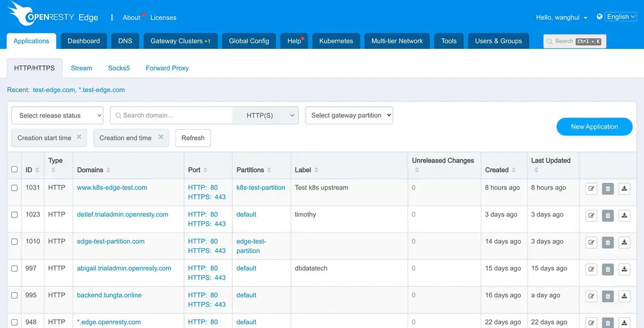The height and width of the screenshot is (328, 644).
Task: Open the detlef.trialadmin.openresty.com domain link
Action: tap(123, 214)
